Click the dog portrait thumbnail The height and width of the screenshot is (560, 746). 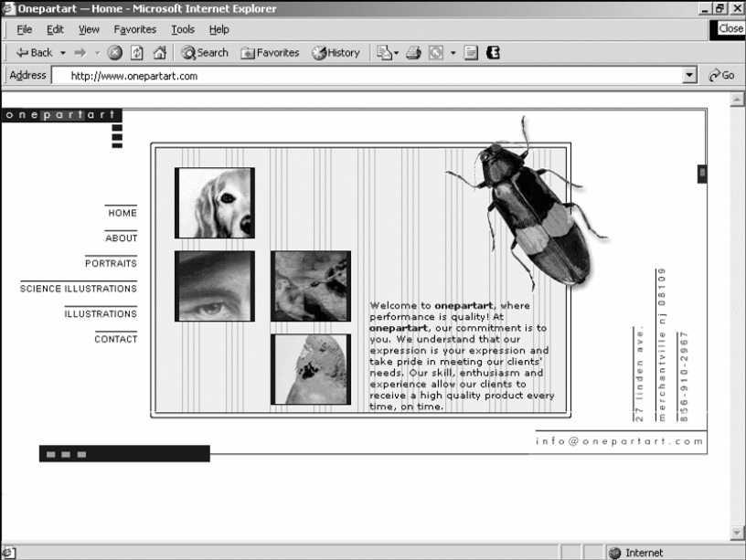(x=215, y=203)
